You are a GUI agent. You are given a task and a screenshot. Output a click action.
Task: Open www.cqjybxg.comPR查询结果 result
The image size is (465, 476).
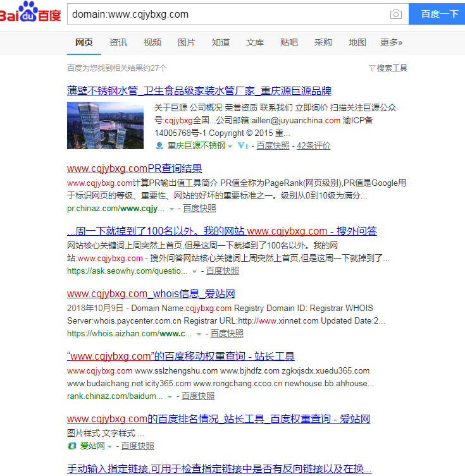click(134, 169)
